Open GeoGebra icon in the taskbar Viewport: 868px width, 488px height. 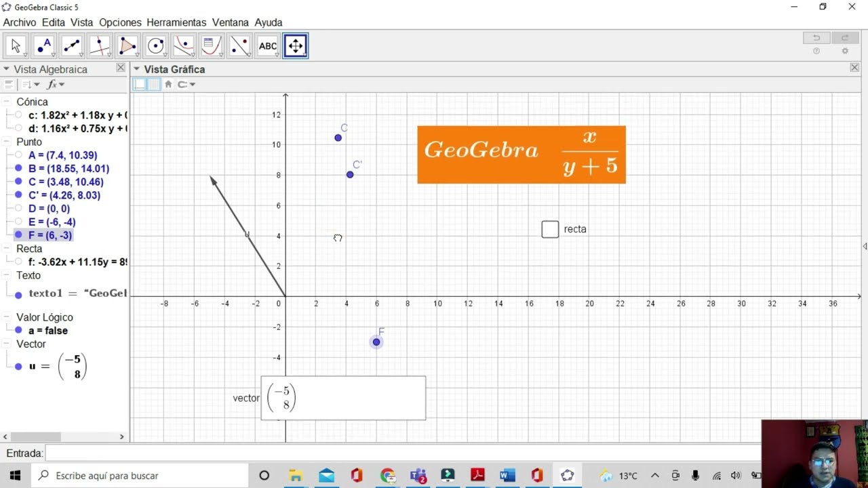[567, 475]
